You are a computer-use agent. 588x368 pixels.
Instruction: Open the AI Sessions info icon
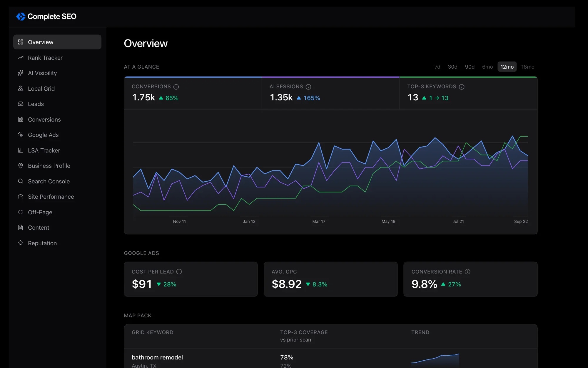[x=308, y=87]
